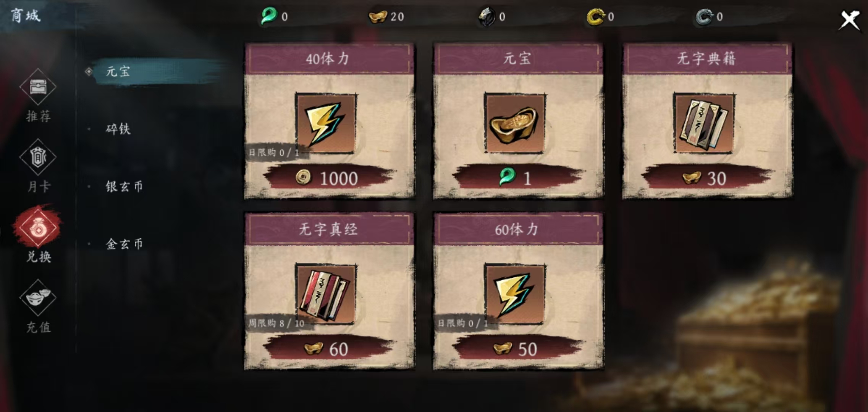868x412 pixels.
Task: Click the green jade currency icon
Action: tap(269, 16)
